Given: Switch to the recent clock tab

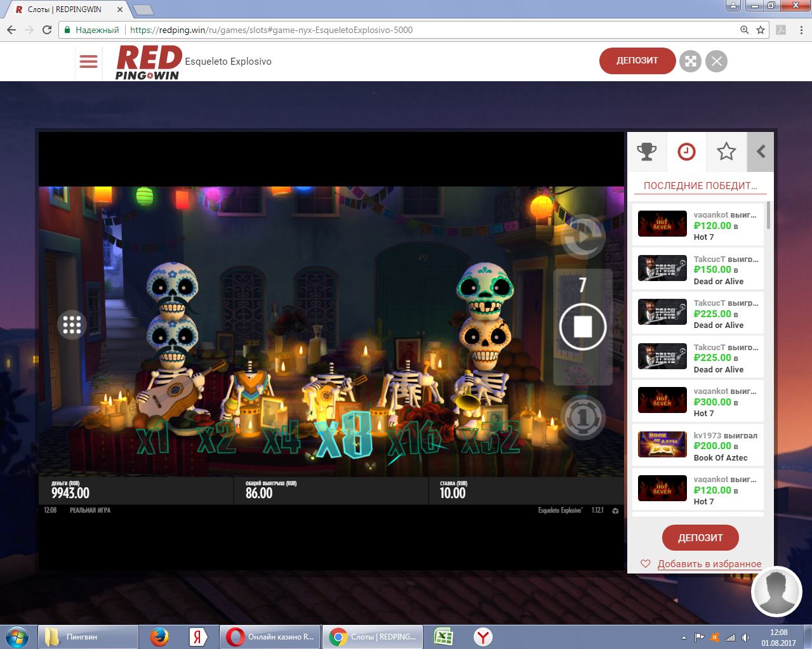Looking at the screenshot, I should tap(686, 152).
